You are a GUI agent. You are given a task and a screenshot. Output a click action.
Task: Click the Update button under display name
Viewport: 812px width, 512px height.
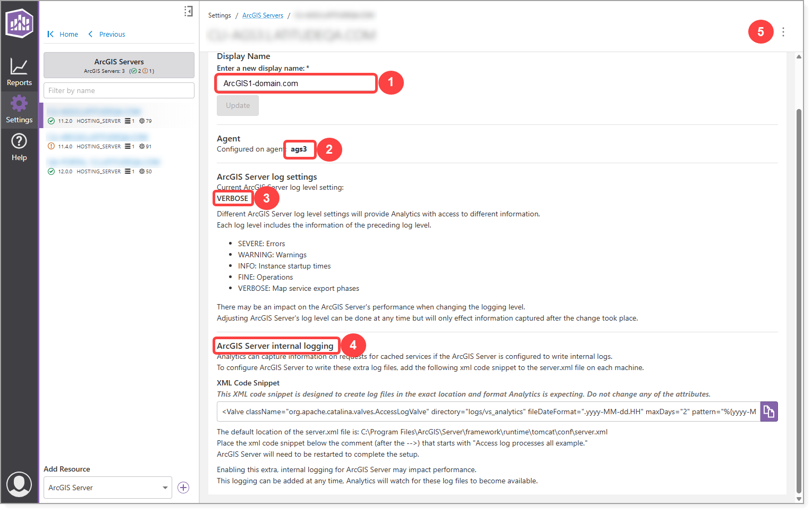click(237, 105)
